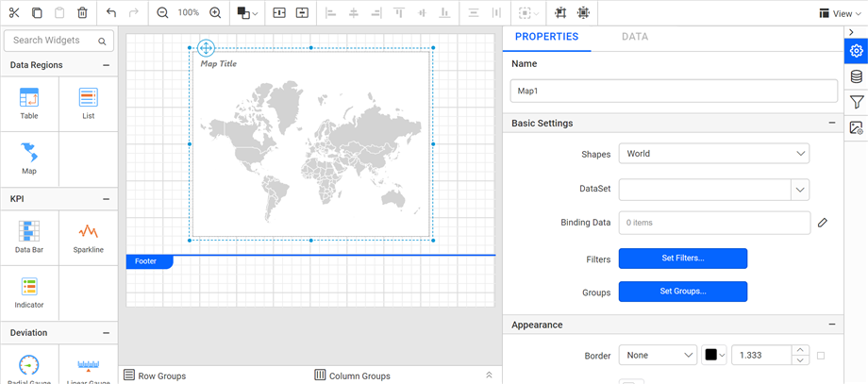The image size is (868, 384).
Task: Click the Set Filters button
Action: tap(682, 259)
